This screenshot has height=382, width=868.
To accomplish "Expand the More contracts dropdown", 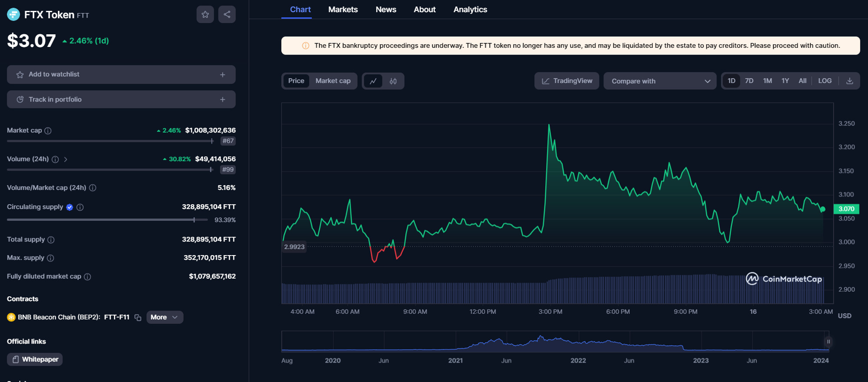I will (x=165, y=317).
